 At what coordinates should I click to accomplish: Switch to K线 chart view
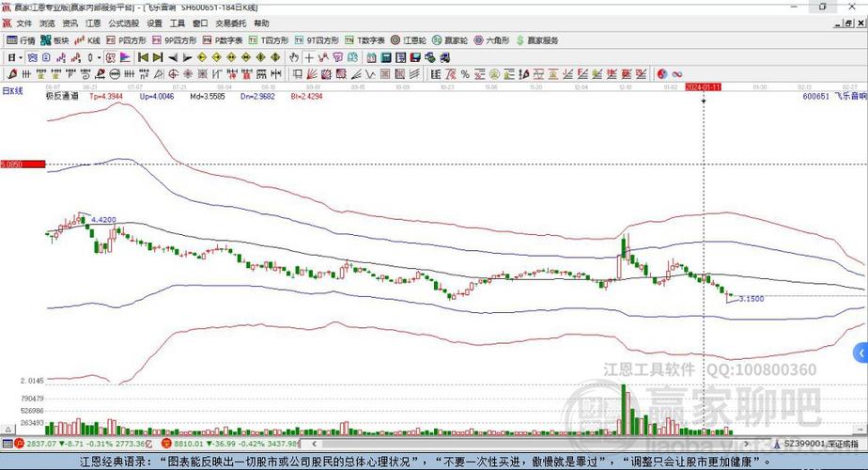[x=87, y=40]
